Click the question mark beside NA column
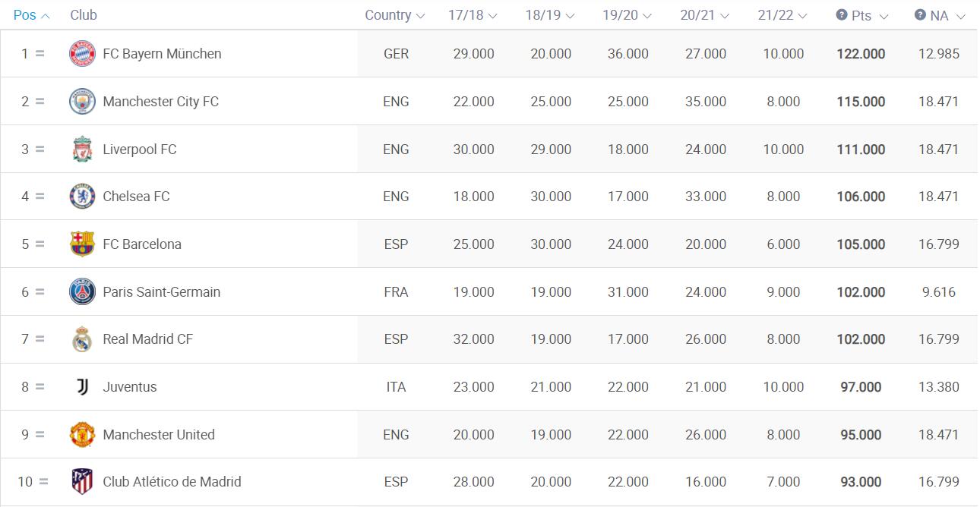This screenshot has height=507, width=980. point(920,15)
